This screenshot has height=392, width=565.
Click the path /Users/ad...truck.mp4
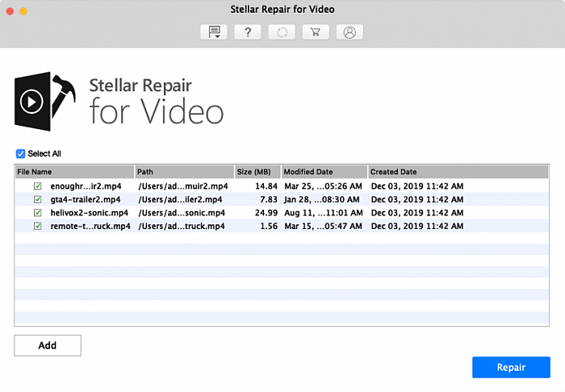point(182,226)
